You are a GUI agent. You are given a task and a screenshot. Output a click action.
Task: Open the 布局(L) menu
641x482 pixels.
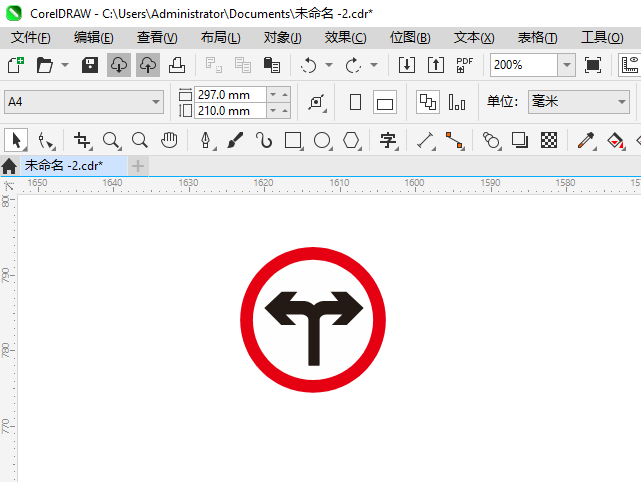coord(220,38)
